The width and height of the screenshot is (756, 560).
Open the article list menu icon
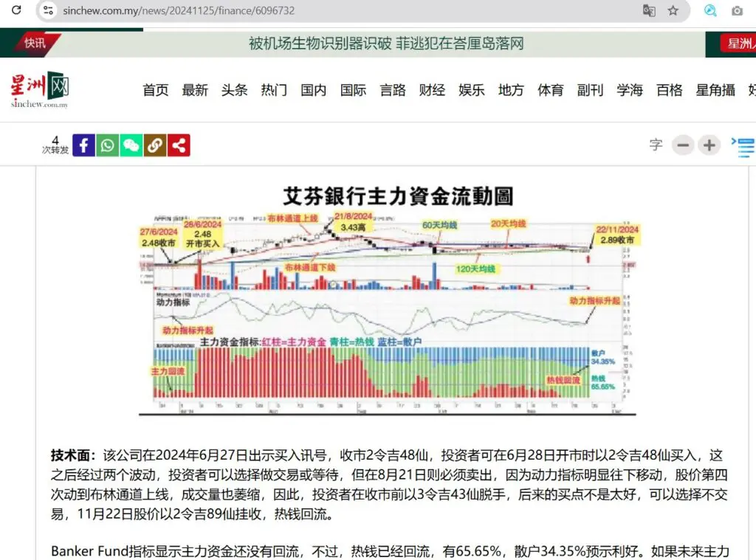(x=743, y=147)
